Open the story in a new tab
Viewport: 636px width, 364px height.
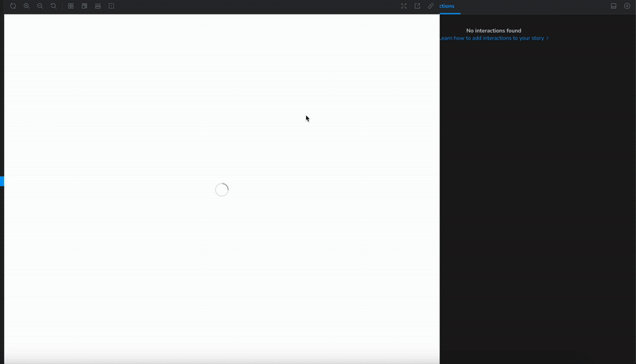(x=417, y=6)
